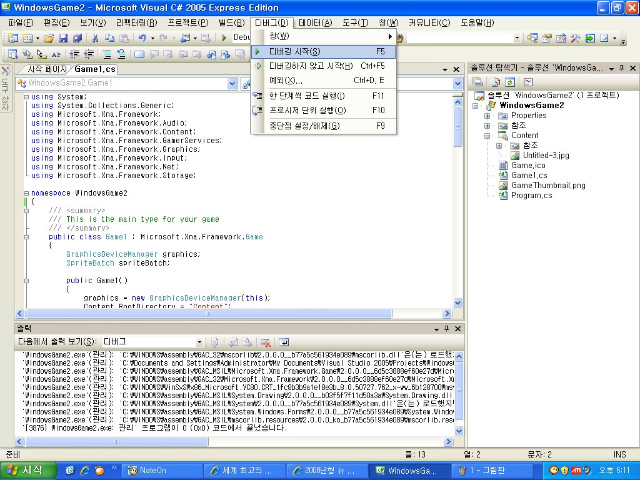Click the Decrease Indent toolbar icon
This screenshot has height=480, width=640.
(x=74, y=54)
